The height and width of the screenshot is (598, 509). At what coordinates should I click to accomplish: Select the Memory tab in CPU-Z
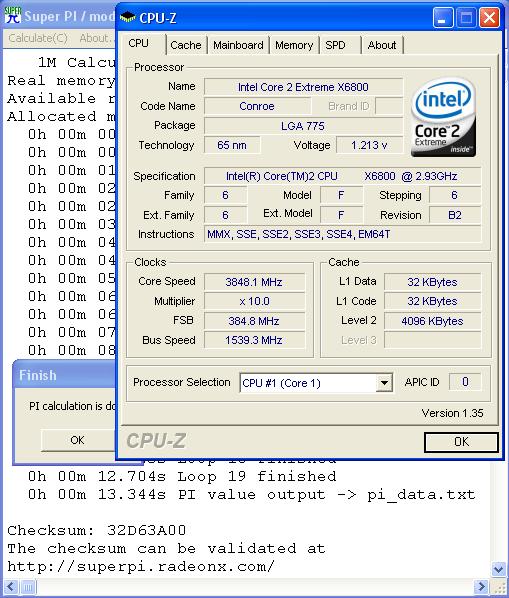[294, 45]
